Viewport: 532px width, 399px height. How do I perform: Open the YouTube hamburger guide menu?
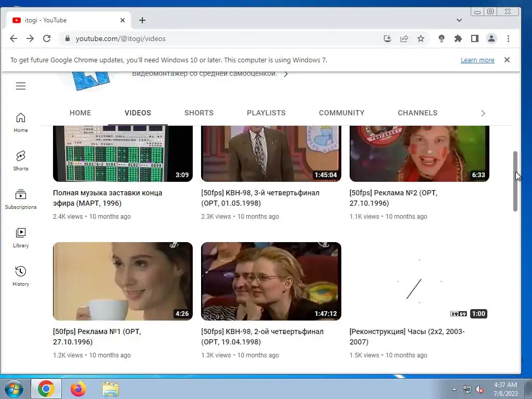click(21, 86)
